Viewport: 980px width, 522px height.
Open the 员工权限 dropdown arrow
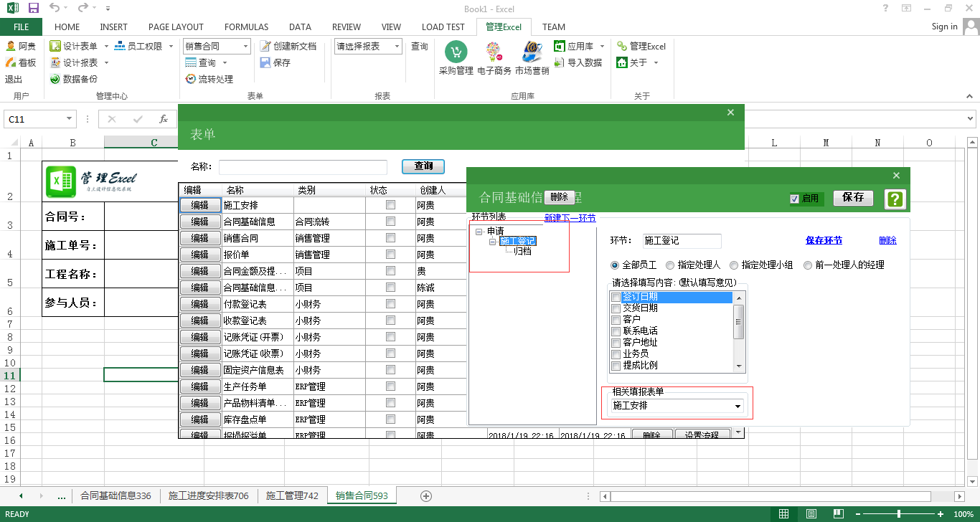click(x=170, y=46)
